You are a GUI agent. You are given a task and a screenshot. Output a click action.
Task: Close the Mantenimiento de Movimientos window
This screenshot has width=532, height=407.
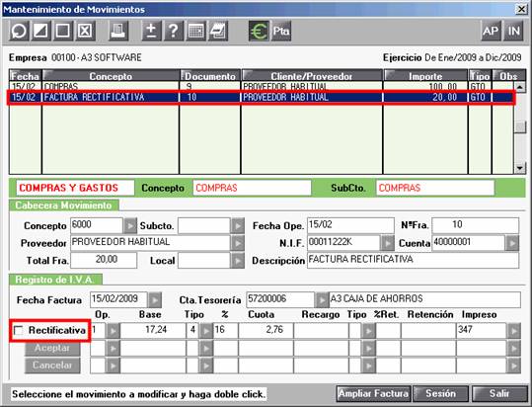522,9
